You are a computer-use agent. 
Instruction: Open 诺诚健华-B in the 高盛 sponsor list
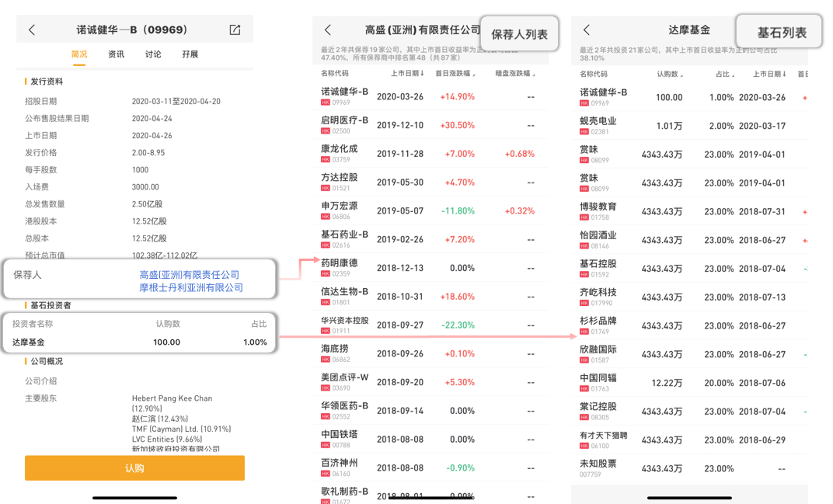430,96
